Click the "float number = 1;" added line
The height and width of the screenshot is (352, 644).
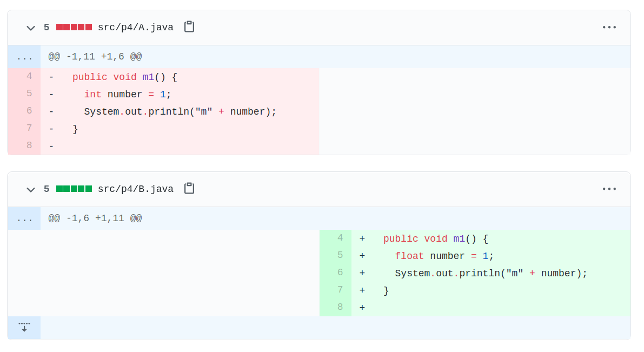click(x=444, y=256)
